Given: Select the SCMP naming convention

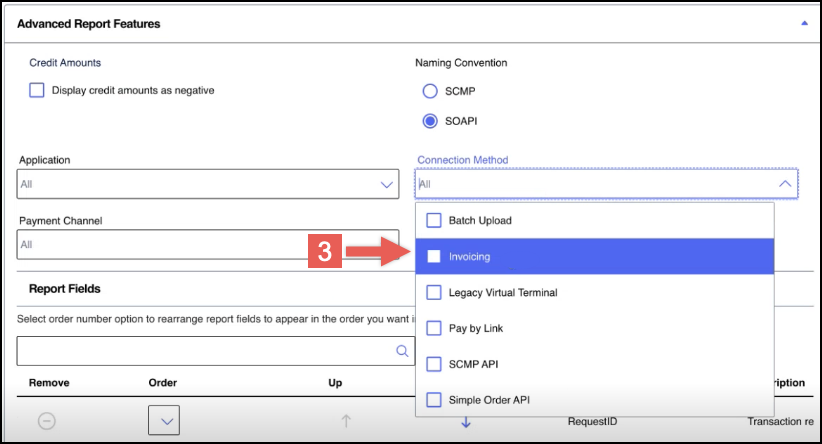Looking at the screenshot, I should (430, 91).
